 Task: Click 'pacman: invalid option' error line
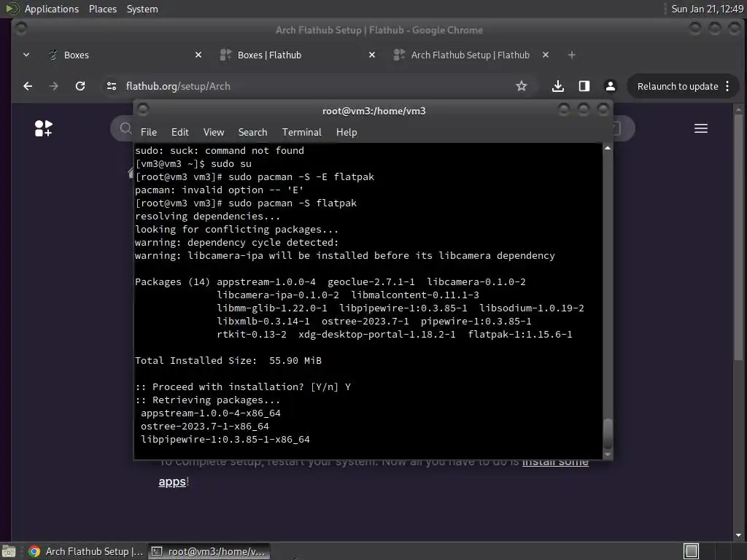(x=219, y=190)
